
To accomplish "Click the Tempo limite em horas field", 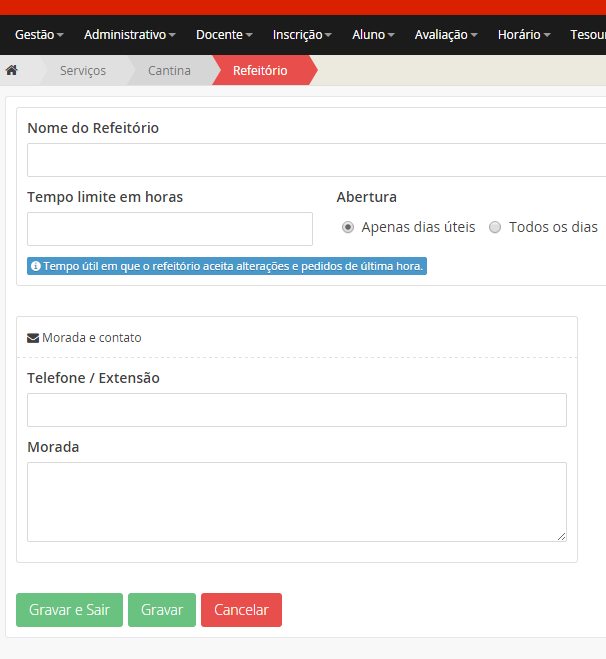I will pyautogui.click(x=169, y=229).
